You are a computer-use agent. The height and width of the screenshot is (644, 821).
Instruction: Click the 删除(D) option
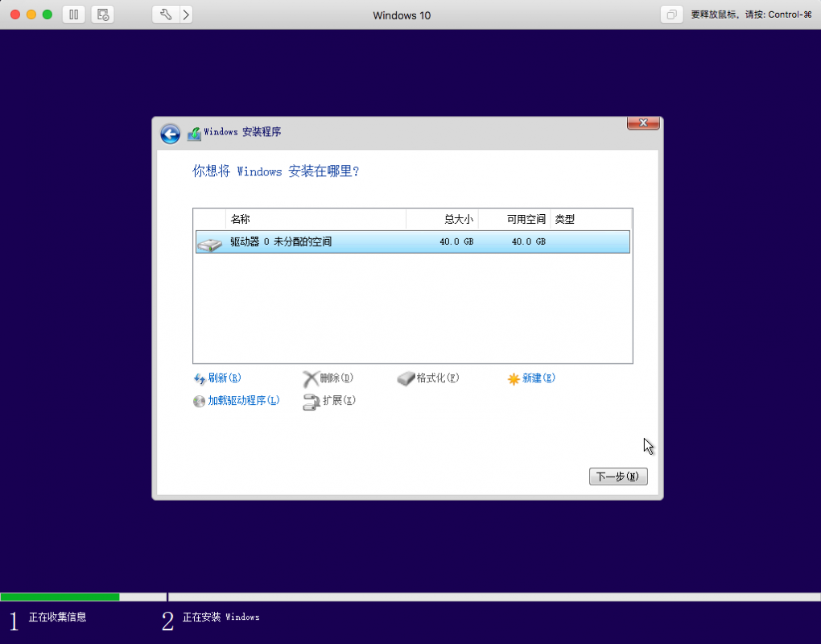tap(336, 378)
